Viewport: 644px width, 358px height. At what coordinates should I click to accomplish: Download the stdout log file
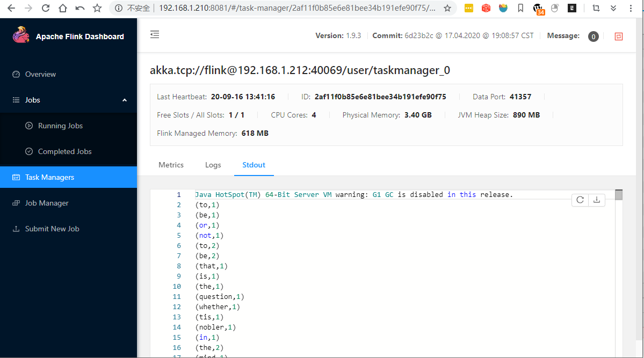pos(597,200)
